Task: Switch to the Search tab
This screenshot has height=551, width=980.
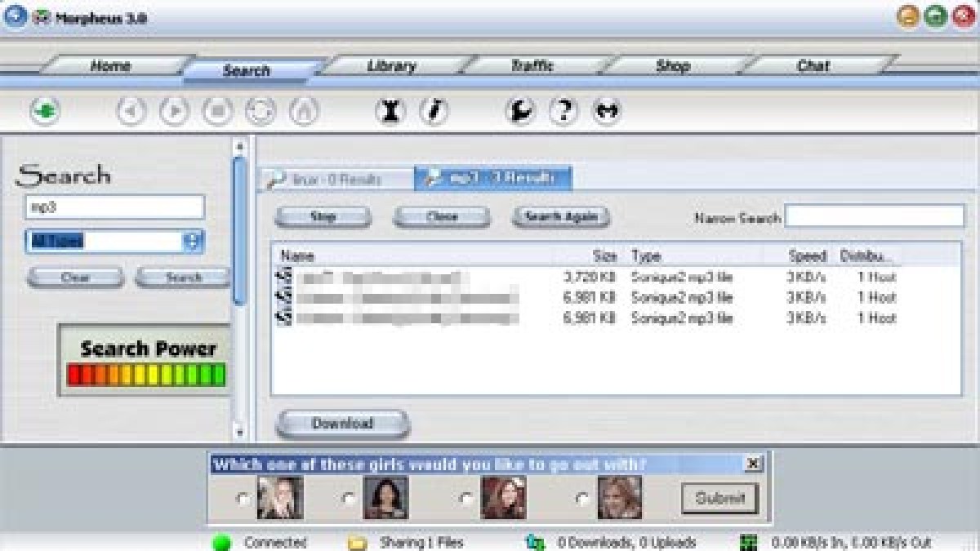Action: coord(246,70)
